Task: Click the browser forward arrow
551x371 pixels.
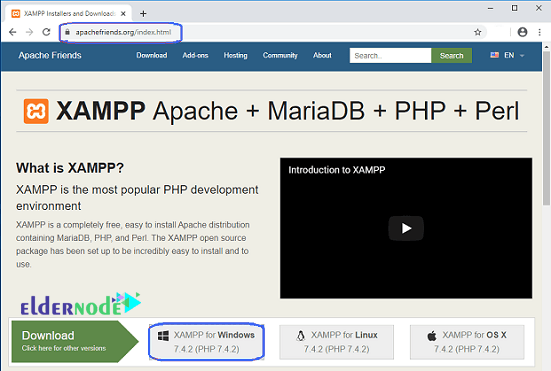Action: 30,32
